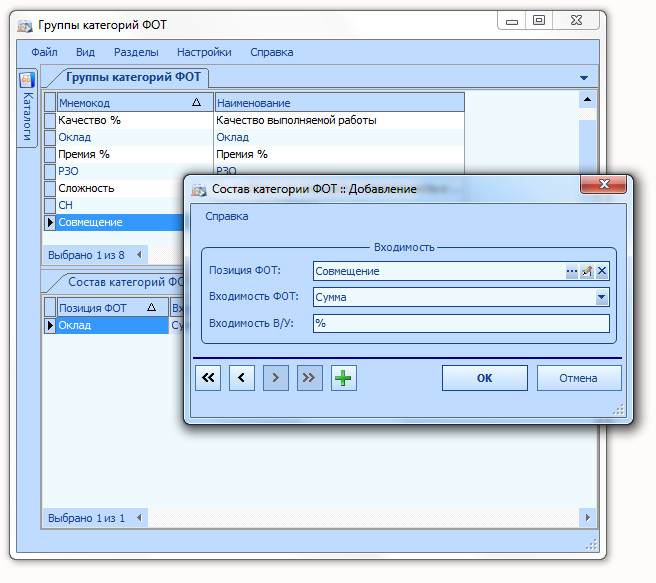Image resolution: width=656 pixels, height=583 pixels.
Task: Click the Премия % name cell
Action: coord(339,155)
